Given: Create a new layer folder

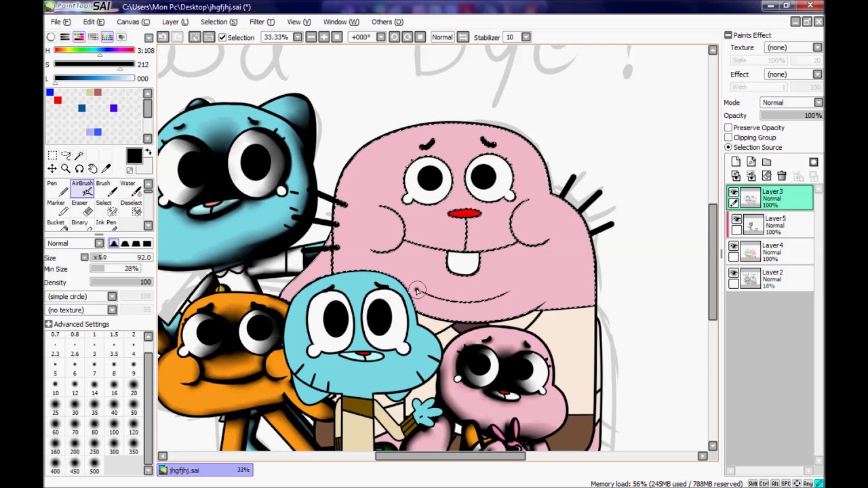Looking at the screenshot, I should coord(767,162).
